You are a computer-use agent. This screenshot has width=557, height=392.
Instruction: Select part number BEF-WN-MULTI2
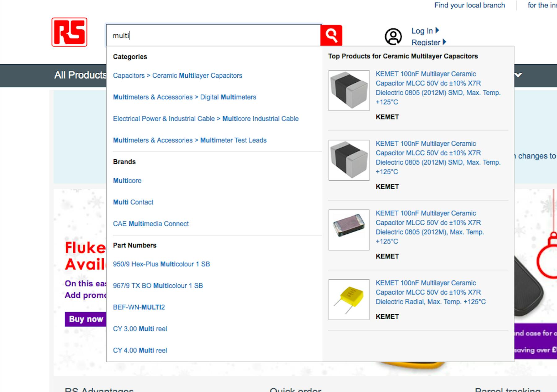click(139, 307)
